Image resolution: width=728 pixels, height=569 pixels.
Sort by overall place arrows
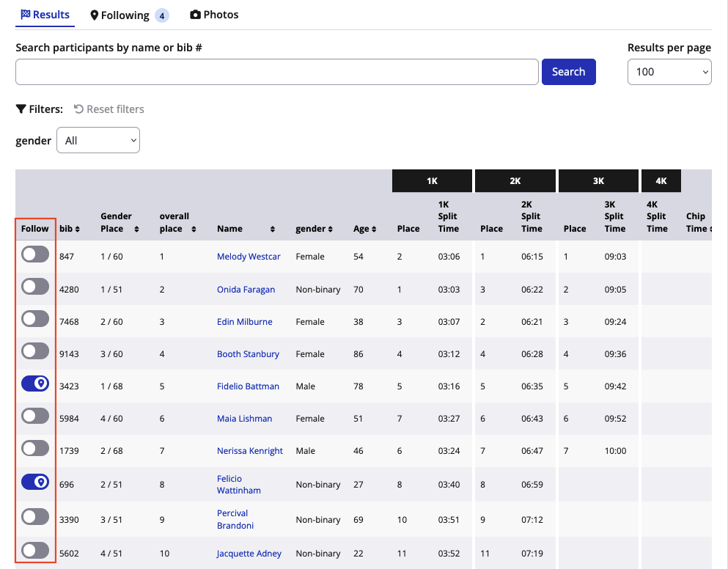[x=194, y=230]
